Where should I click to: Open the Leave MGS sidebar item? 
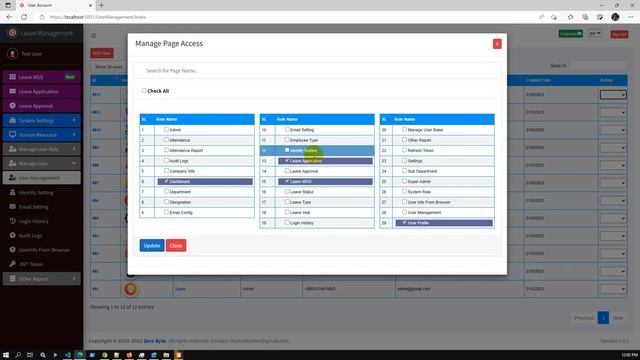[42, 77]
